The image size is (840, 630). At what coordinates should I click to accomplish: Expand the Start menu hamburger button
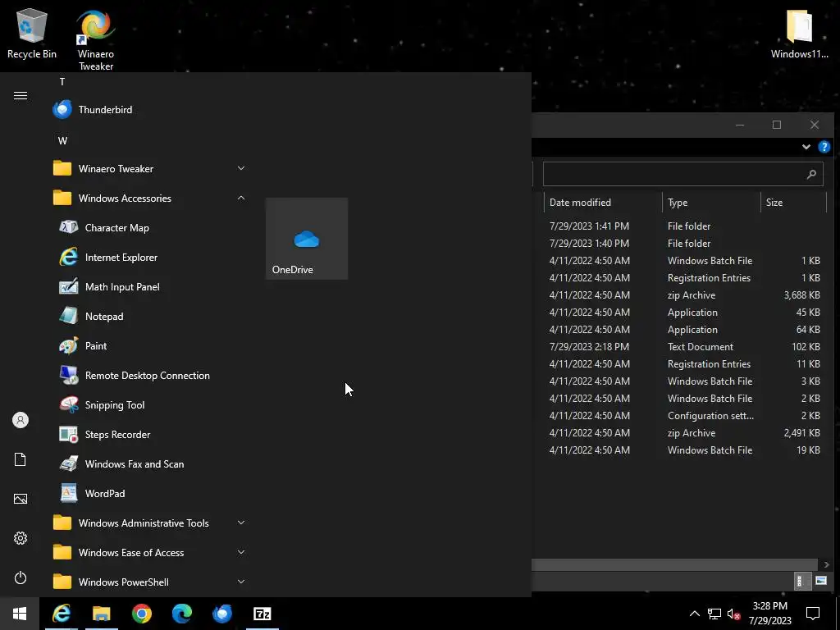(x=21, y=95)
